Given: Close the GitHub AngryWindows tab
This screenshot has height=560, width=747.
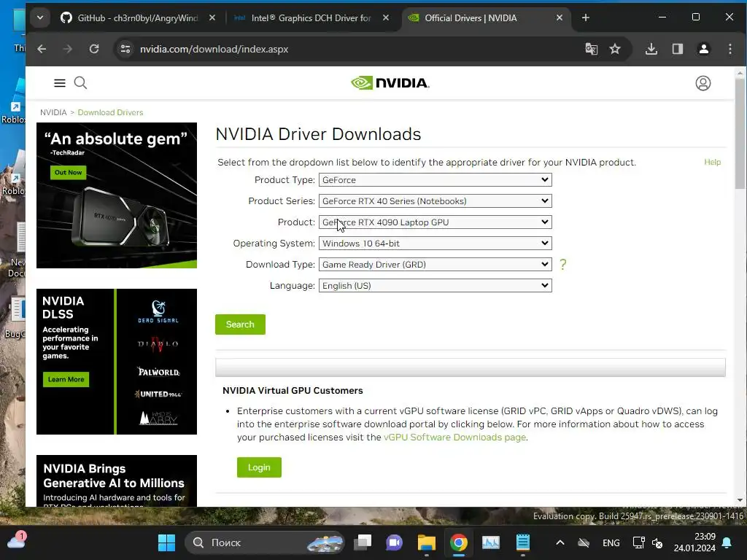Looking at the screenshot, I should (212, 17).
